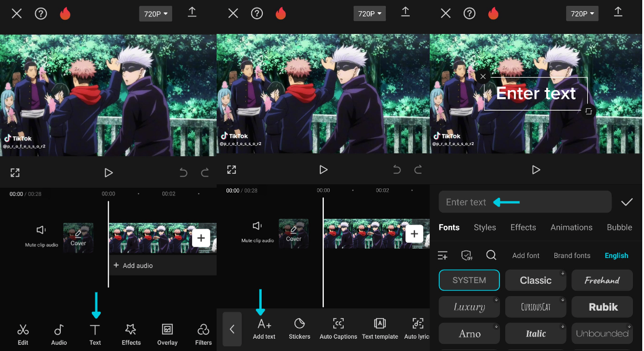Enter fullscreen preview in middle panel

tap(232, 170)
